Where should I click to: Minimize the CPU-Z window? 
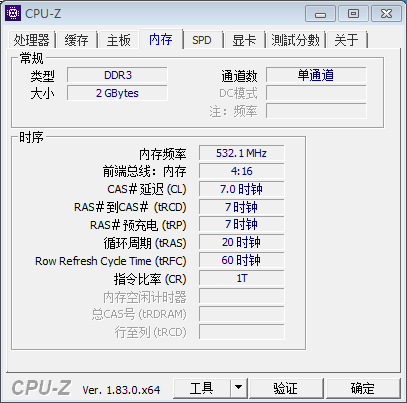[320, 14]
